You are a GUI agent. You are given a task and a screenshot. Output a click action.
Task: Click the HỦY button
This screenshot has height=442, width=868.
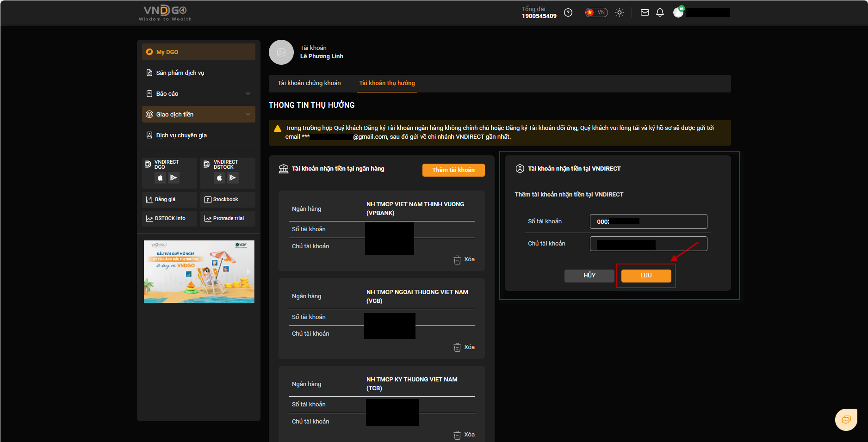(x=589, y=276)
